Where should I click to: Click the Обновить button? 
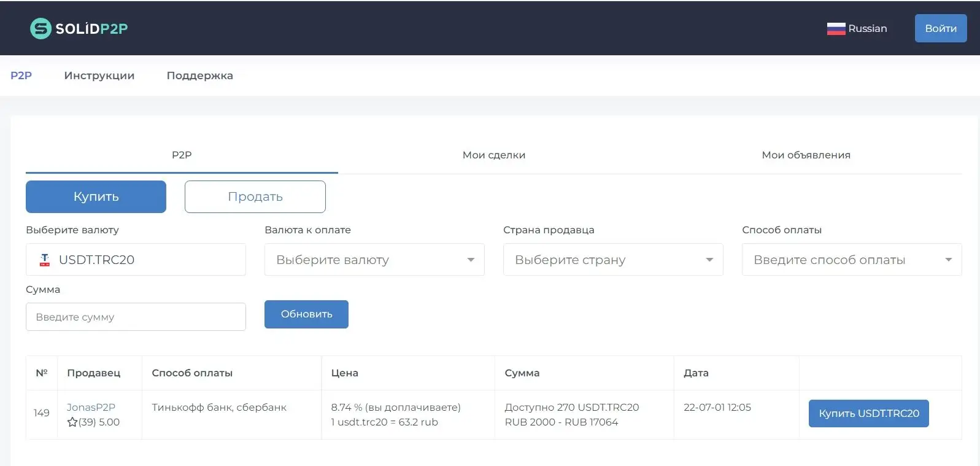306,314
